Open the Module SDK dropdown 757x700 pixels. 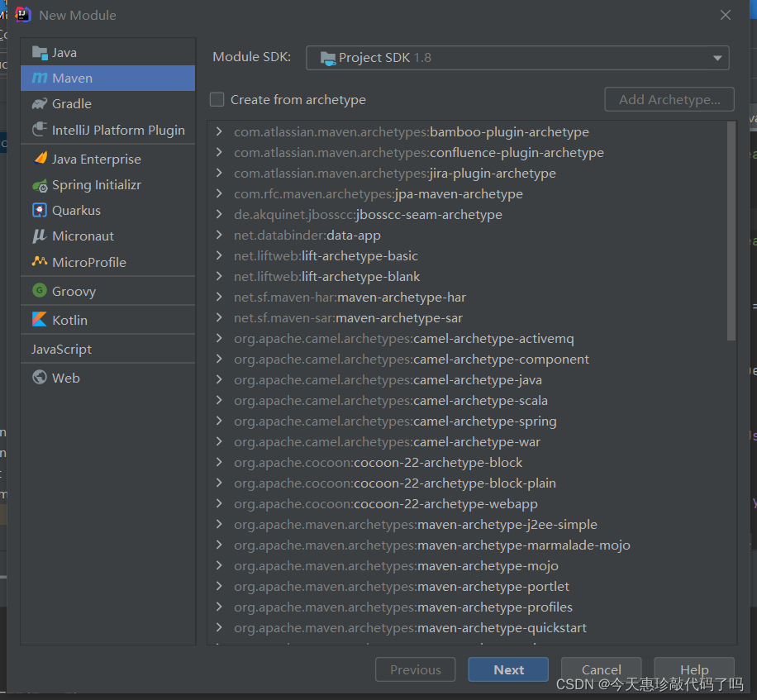(x=517, y=58)
